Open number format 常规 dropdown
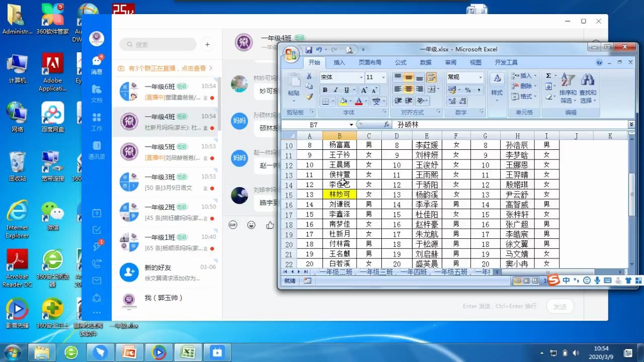The image size is (644, 362). click(480, 77)
